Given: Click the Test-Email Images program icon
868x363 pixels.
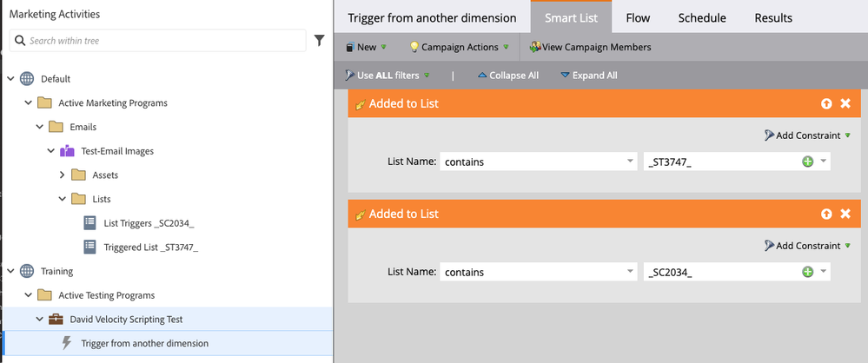Looking at the screenshot, I should pos(67,150).
